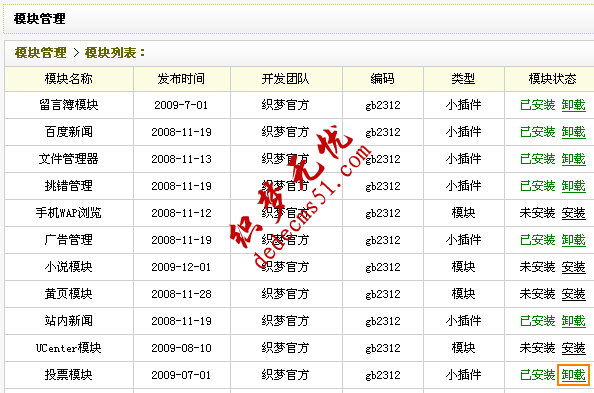Click 模块 type in UCenter模块 row
This screenshot has height=393, width=594.
(463, 348)
